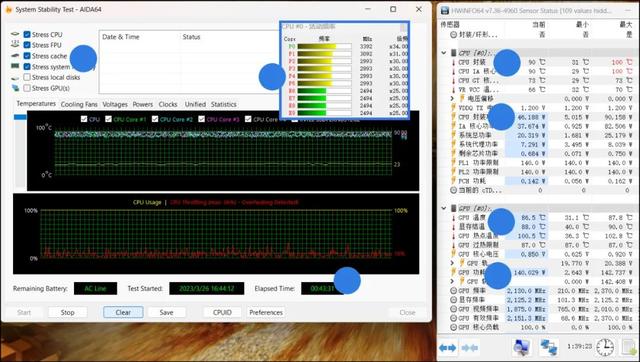The image size is (640, 362).
Task: Click the clock icon in HWiNFO toolbar
Action: (x=605, y=347)
